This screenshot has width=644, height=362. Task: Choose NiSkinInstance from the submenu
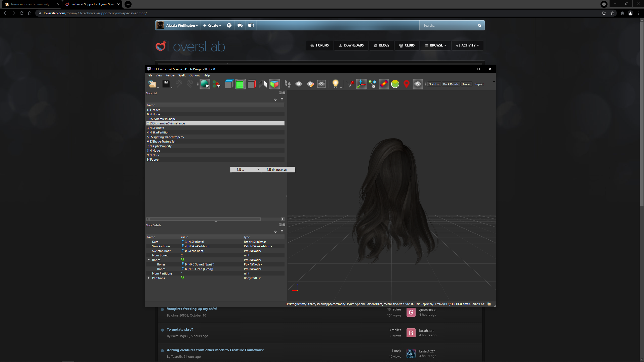277,170
